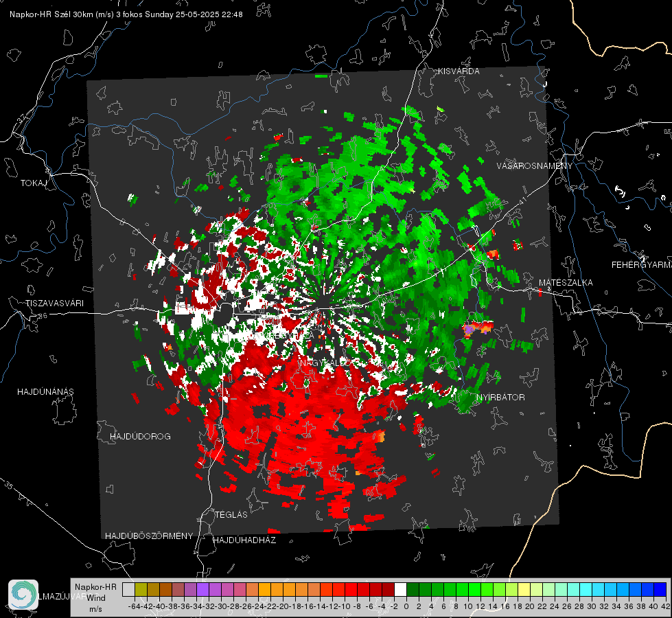Pick the white zero-velocity swatch in the legend

click(400, 589)
